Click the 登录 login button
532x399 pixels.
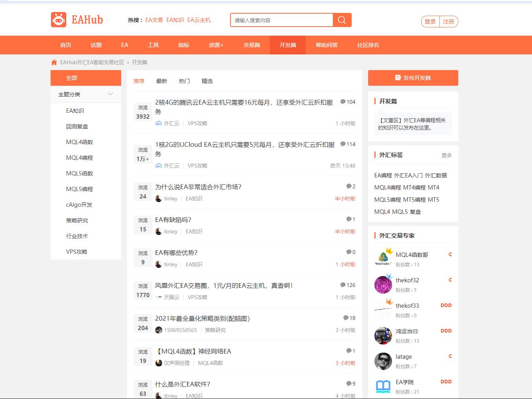(x=430, y=22)
